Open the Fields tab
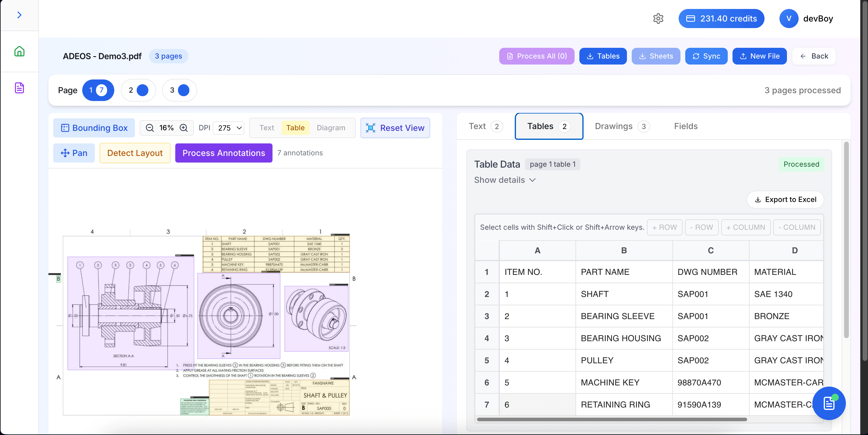 click(685, 126)
